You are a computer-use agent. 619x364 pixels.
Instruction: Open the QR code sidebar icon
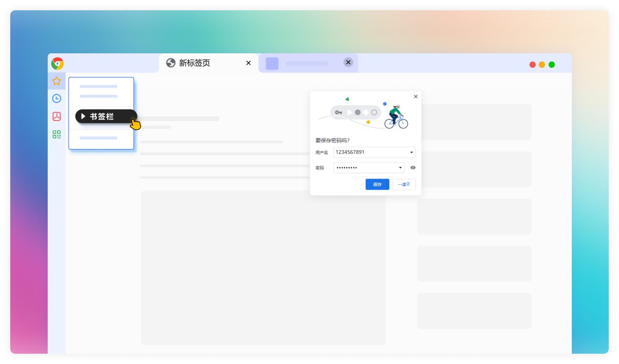pyautogui.click(x=56, y=134)
